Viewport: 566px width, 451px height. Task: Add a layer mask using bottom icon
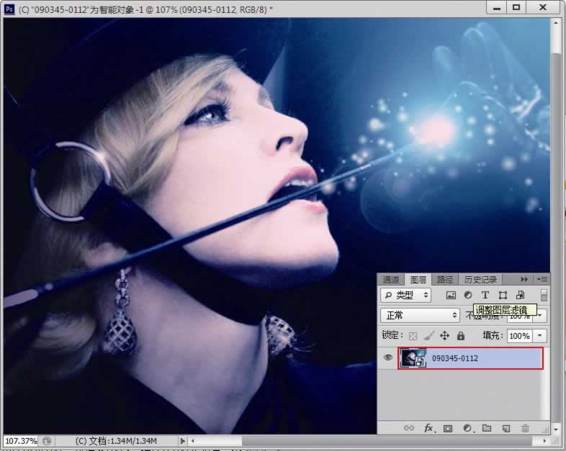tap(448, 428)
